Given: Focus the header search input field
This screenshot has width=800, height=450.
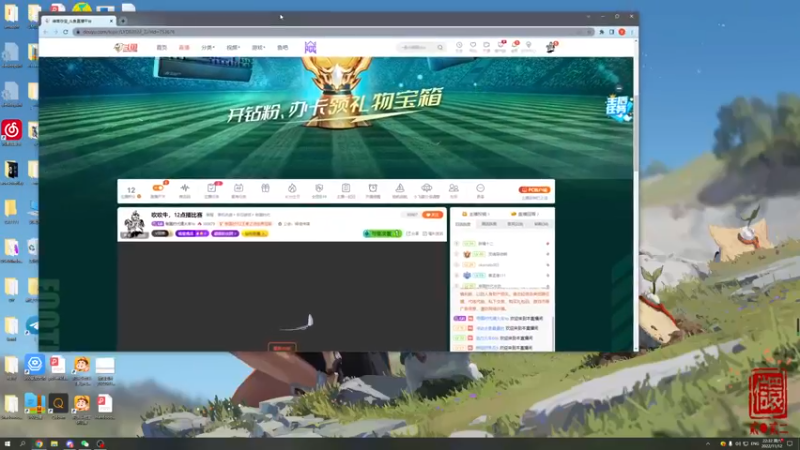Looking at the screenshot, I should pyautogui.click(x=416, y=47).
